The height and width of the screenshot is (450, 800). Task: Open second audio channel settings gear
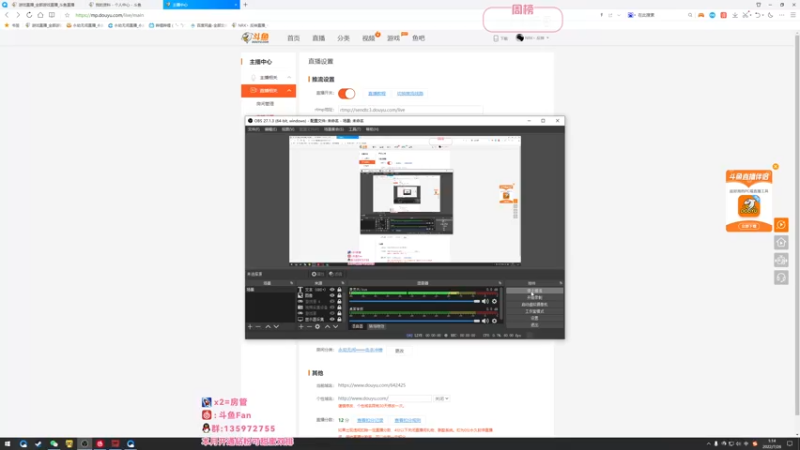point(494,321)
